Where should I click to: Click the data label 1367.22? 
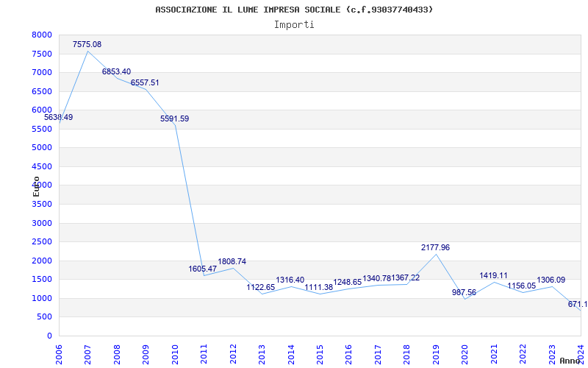point(406,278)
